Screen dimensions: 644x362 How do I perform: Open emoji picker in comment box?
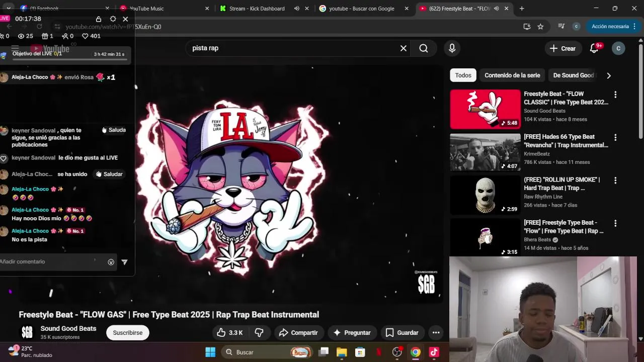click(x=111, y=262)
